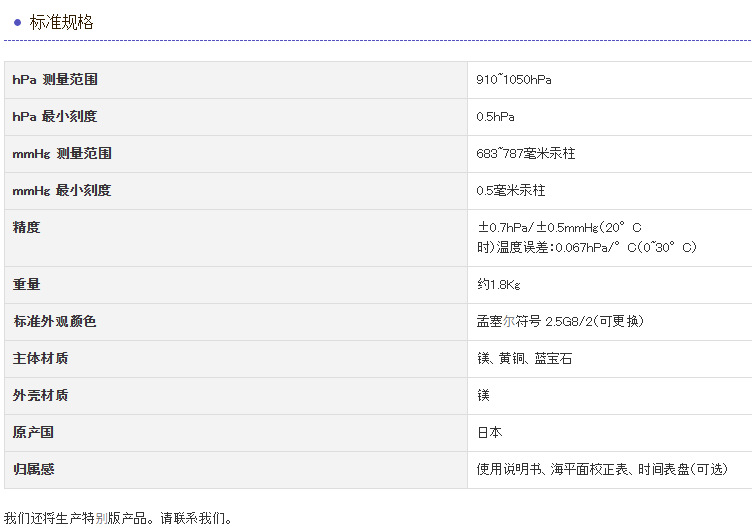
Task: Click the 镁、黄铜、蓝宝石 material value
Action: click(525, 358)
